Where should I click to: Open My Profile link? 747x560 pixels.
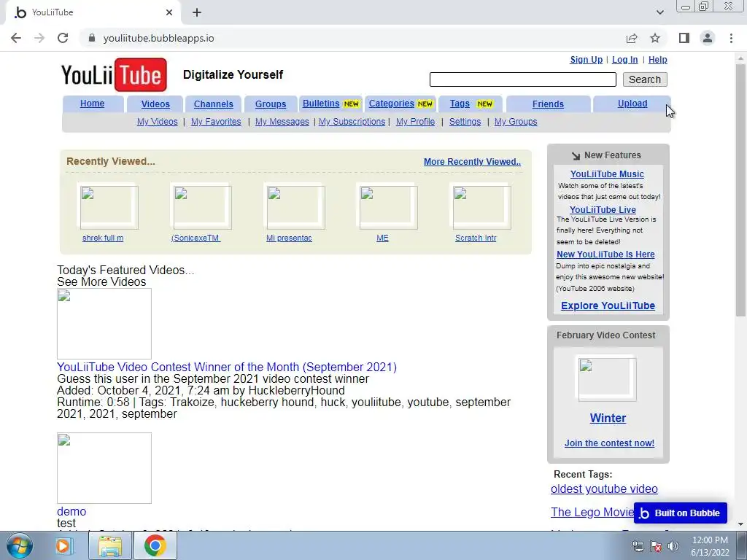click(x=415, y=122)
